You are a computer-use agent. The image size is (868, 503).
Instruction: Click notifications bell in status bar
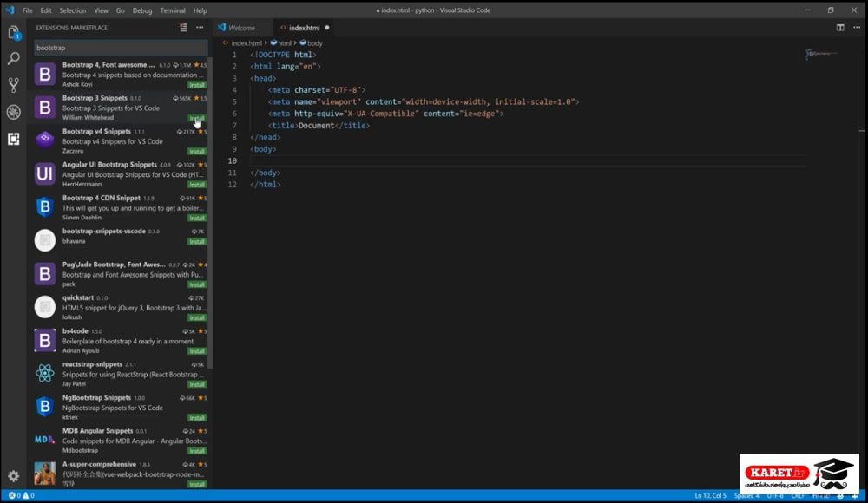point(856,495)
